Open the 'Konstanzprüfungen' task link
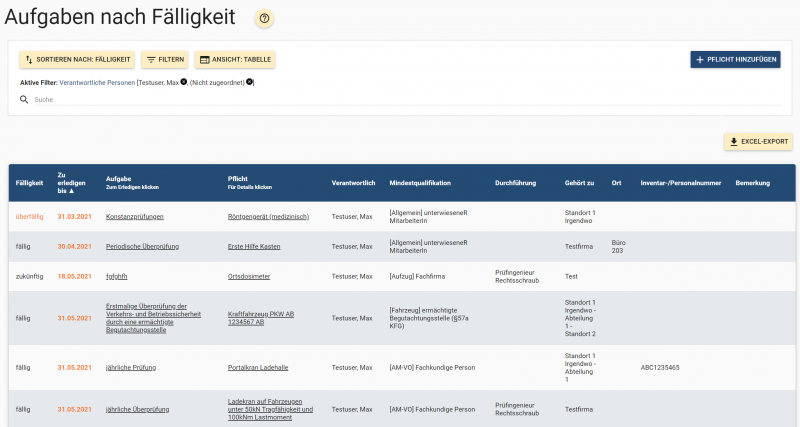The height and width of the screenshot is (427, 800). (135, 217)
